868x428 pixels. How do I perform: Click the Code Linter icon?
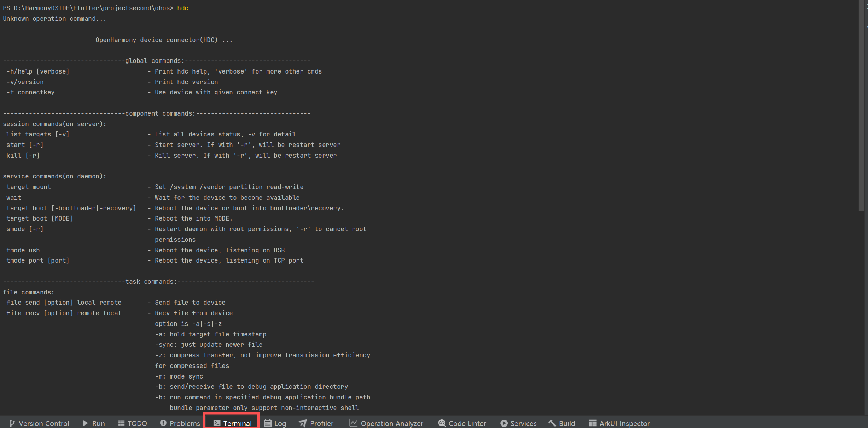tap(442, 423)
